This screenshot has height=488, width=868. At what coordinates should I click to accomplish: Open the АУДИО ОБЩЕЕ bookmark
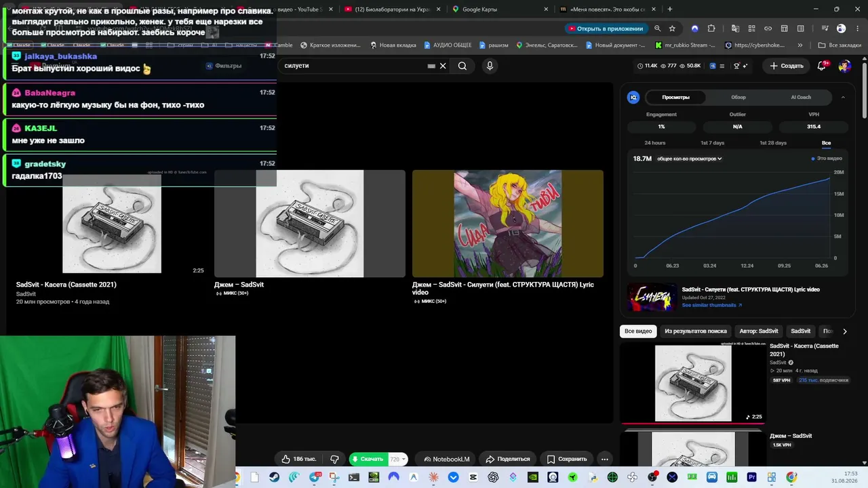click(x=448, y=45)
